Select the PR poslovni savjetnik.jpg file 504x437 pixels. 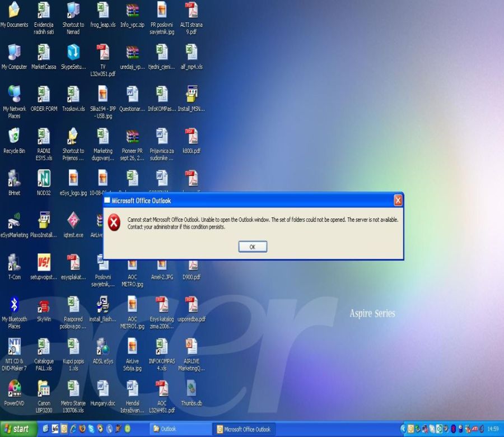click(x=162, y=18)
